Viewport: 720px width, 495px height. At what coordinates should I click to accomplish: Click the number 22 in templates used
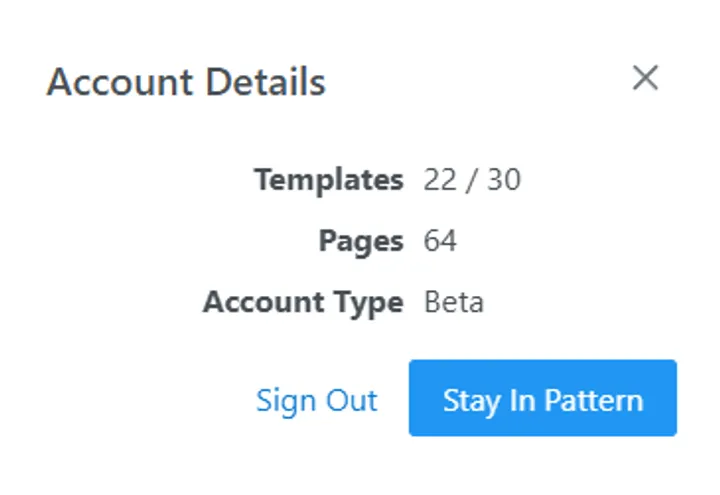point(440,180)
